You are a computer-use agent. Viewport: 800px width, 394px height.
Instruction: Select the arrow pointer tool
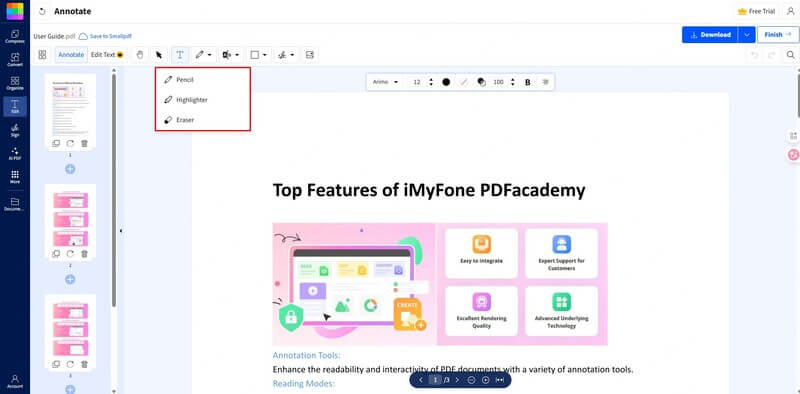point(159,55)
